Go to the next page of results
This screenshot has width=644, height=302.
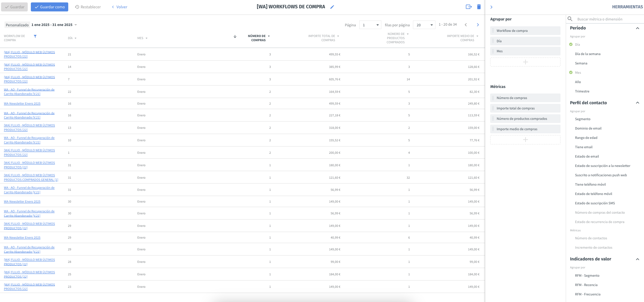click(x=478, y=25)
